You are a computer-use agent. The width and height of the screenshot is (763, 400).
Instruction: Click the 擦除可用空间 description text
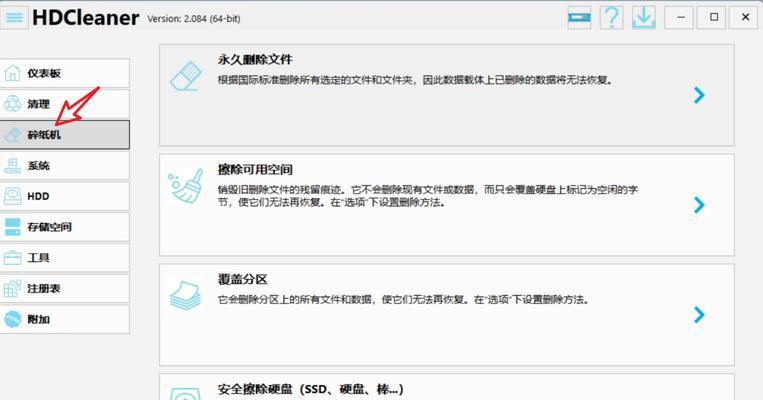tap(428, 196)
